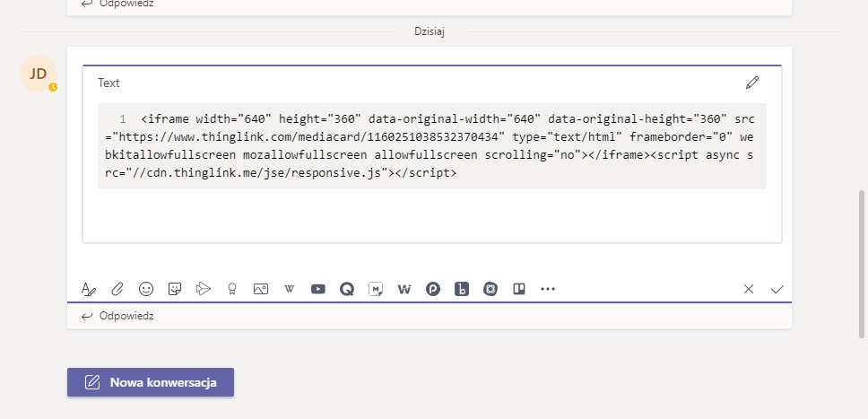Open the YouTube app icon
The image size is (868, 419).
(318, 289)
